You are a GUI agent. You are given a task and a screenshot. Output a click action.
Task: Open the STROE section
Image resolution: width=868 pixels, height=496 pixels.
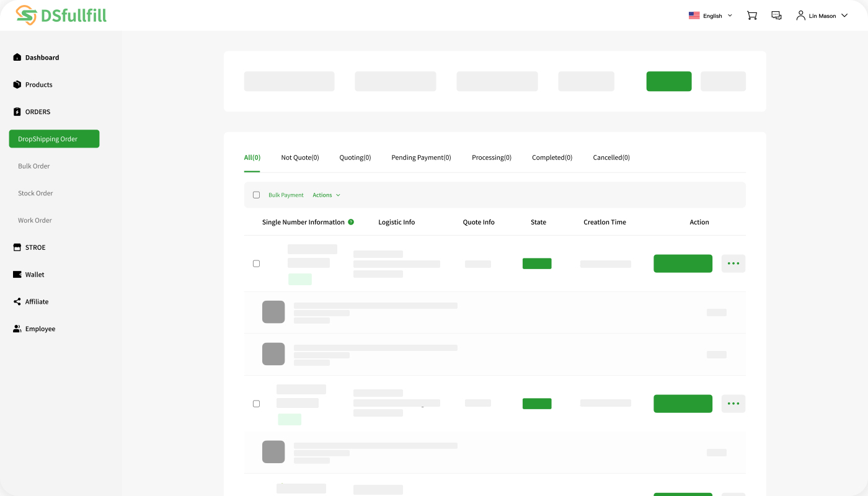click(x=17, y=247)
